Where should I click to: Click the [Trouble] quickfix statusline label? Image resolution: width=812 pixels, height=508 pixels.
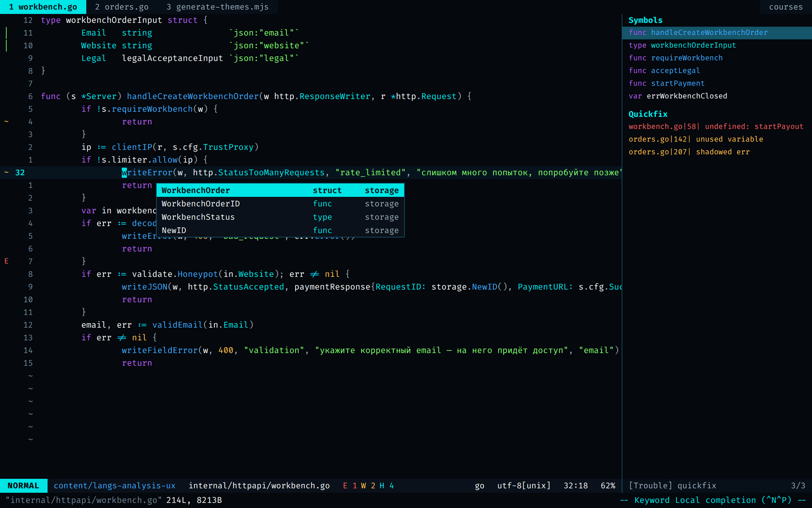[x=672, y=486]
